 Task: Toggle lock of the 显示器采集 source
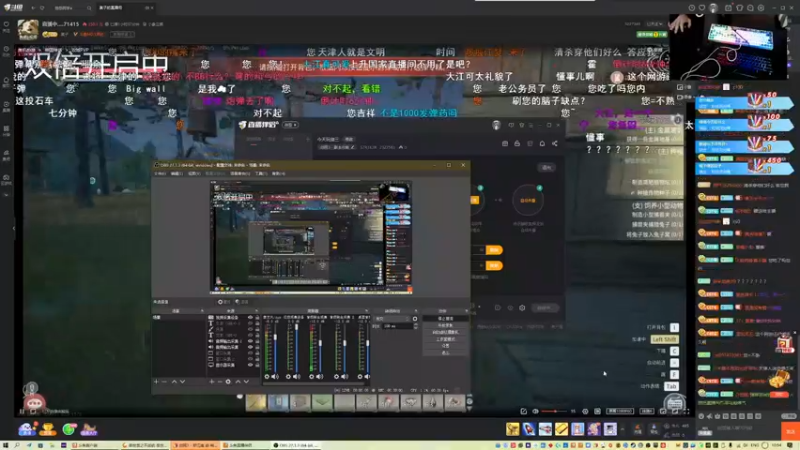point(257,365)
